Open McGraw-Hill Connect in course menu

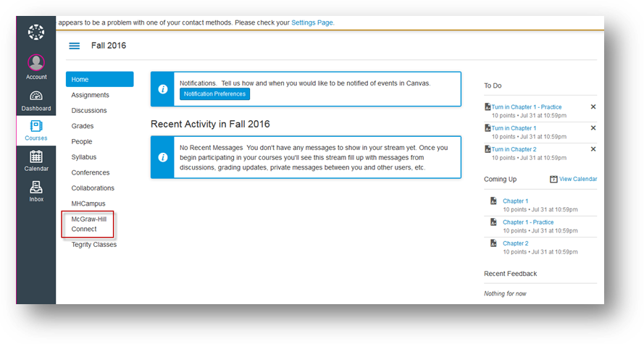click(88, 224)
